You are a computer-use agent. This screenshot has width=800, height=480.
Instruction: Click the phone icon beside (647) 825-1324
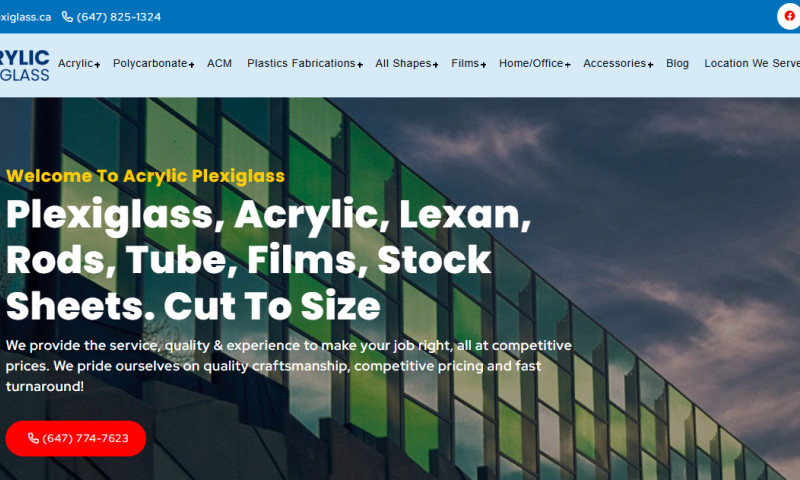tap(67, 17)
